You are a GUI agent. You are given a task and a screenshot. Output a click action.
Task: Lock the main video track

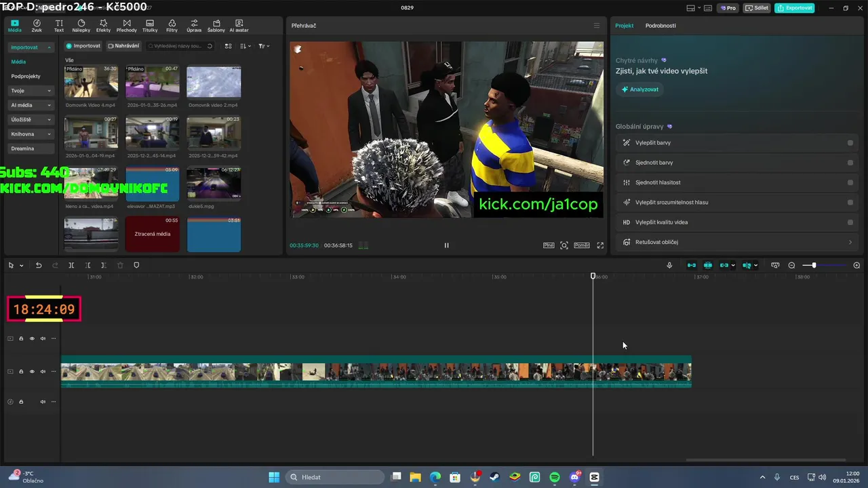coord(21,371)
